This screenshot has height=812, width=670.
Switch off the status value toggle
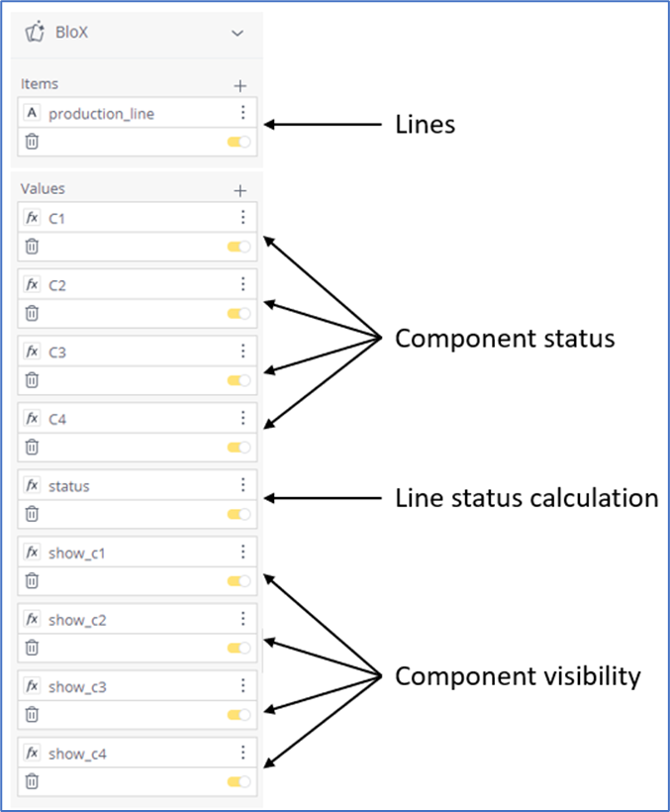[x=239, y=514]
